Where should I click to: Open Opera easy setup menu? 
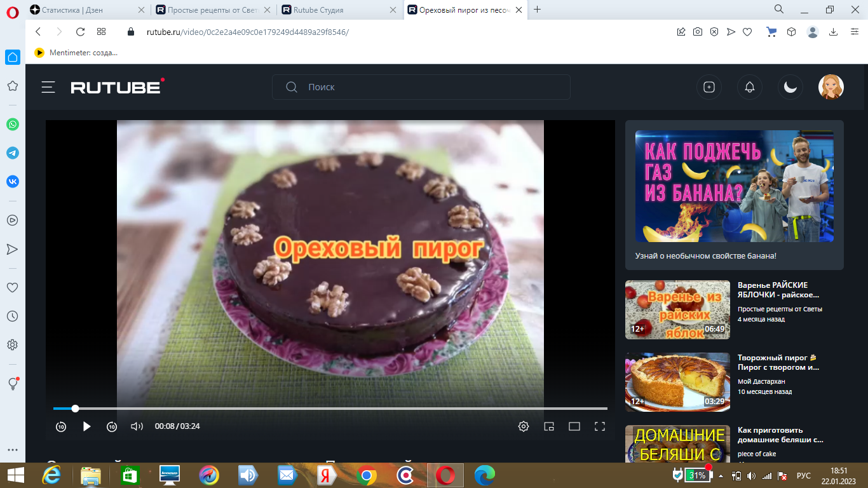pyautogui.click(x=854, y=32)
